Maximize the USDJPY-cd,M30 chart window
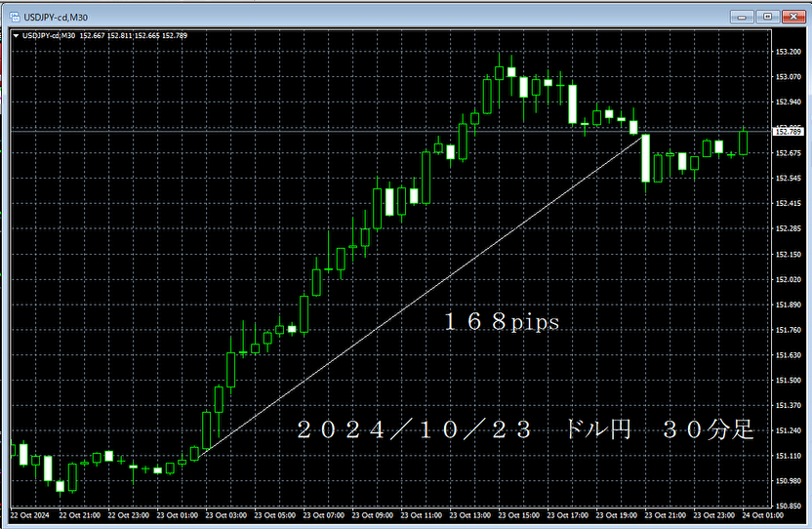 pos(767,18)
